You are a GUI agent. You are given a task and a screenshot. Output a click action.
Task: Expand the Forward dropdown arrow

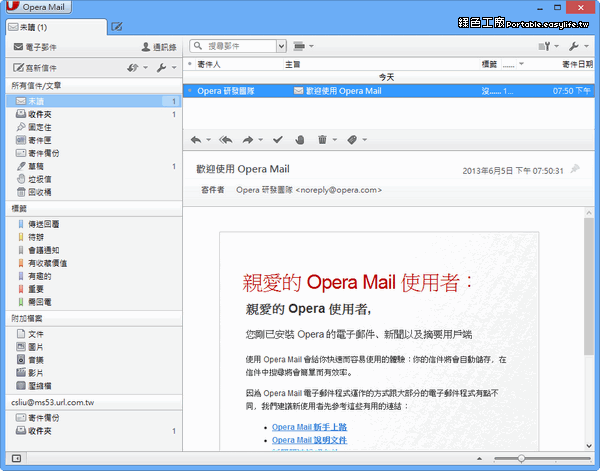click(x=261, y=140)
